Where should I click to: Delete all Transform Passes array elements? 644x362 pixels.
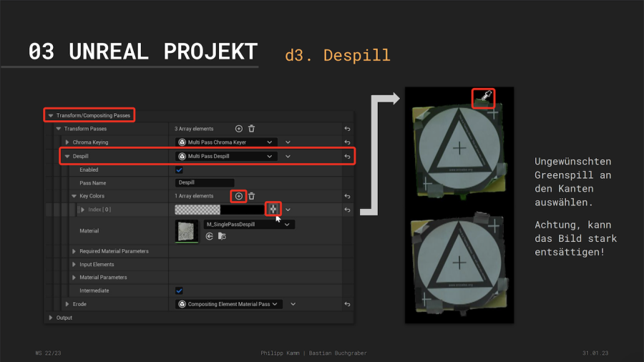point(251,129)
